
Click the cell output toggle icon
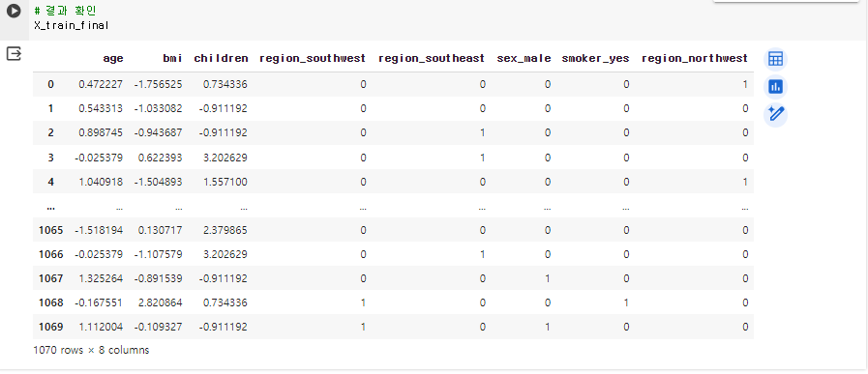pos(14,54)
